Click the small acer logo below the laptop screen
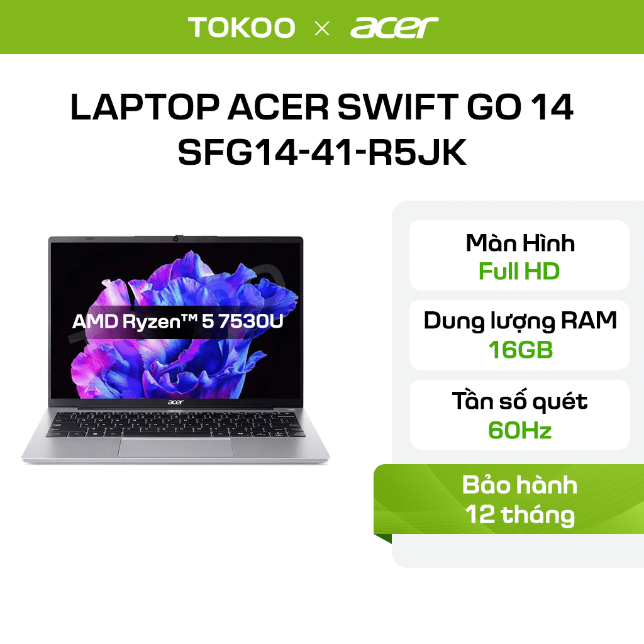Image resolution: width=644 pixels, height=644 pixels. tap(176, 402)
